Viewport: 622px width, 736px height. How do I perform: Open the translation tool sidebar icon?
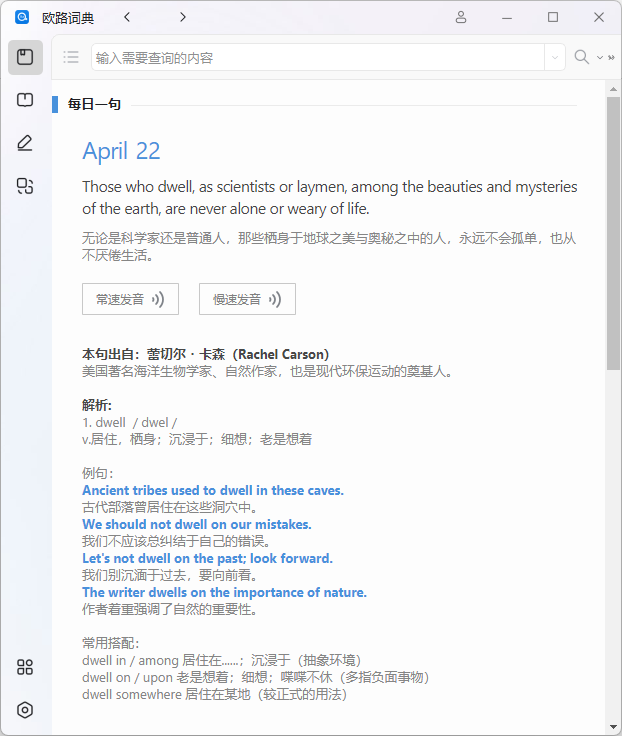point(25,186)
